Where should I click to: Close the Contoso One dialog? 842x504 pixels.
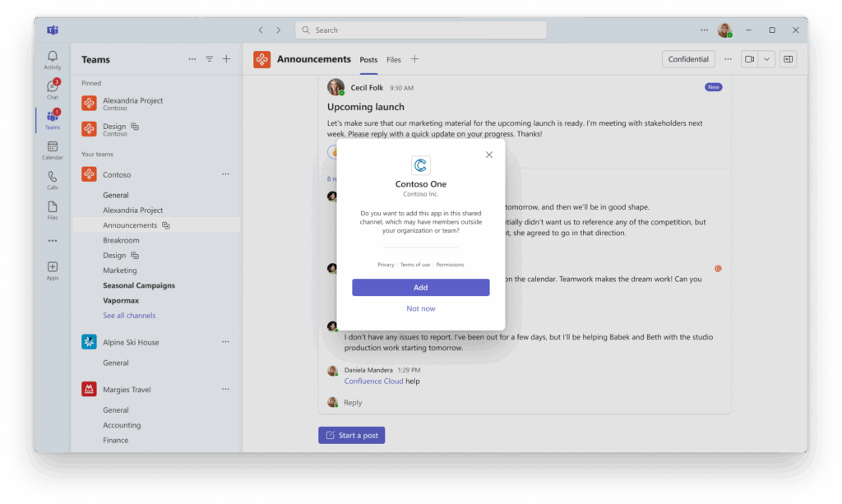click(489, 155)
